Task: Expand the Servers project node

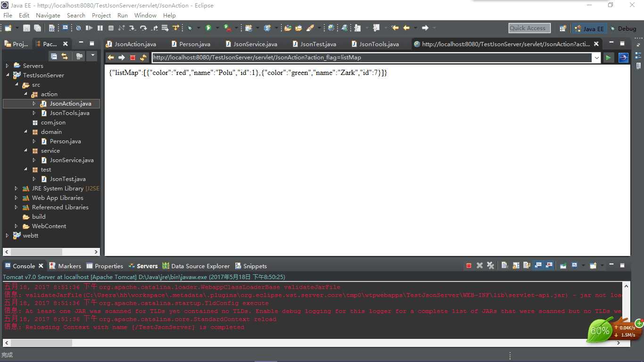Action: point(7,66)
